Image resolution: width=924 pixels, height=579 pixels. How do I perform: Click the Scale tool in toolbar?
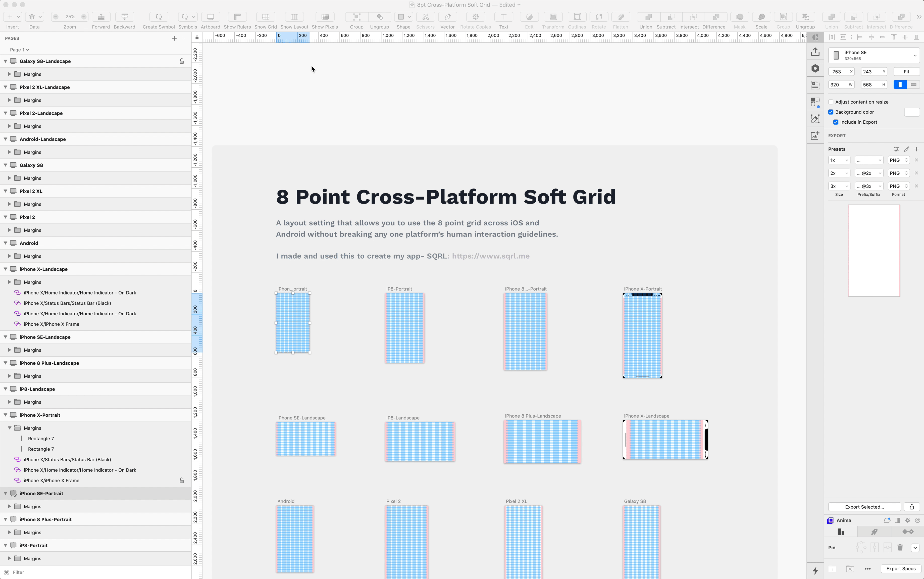[761, 17]
